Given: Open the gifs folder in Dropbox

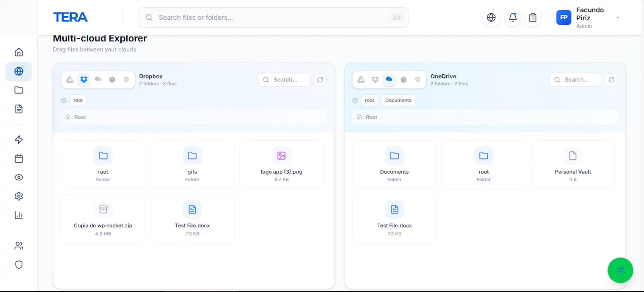Looking at the screenshot, I should click(192, 164).
